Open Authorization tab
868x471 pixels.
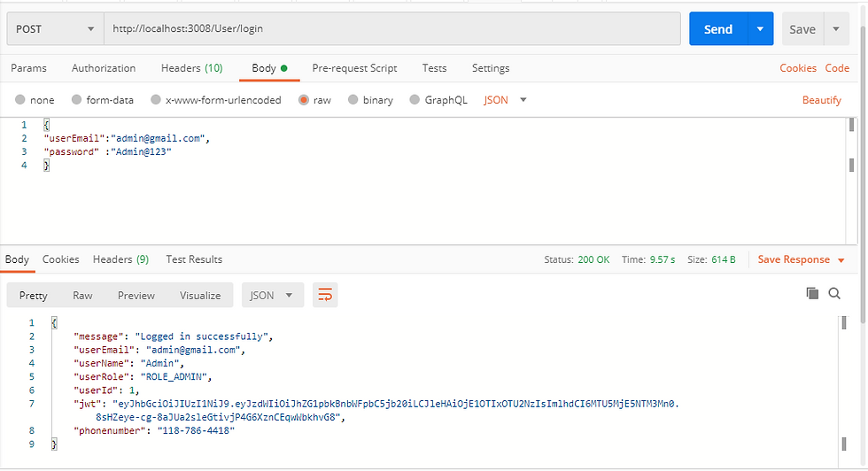pos(104,68)
